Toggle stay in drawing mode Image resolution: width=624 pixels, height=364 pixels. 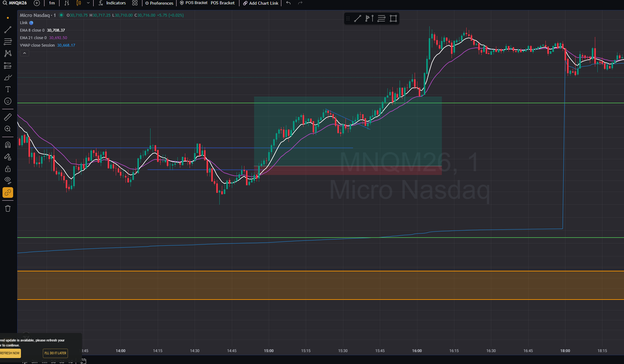[8, 157]
